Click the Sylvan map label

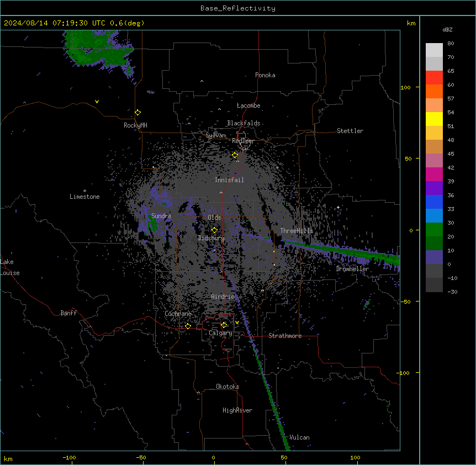click(x=215, y=135)
